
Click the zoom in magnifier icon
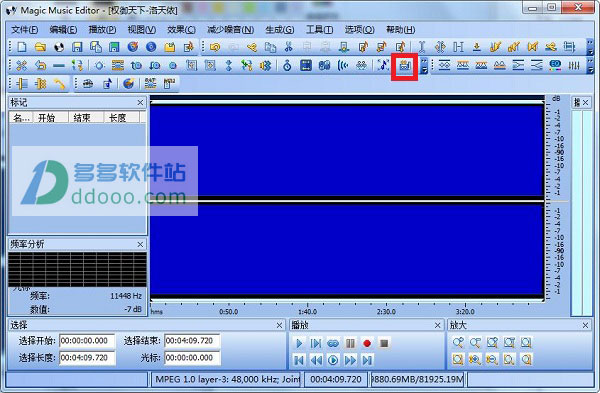click(x=458, y=342)
